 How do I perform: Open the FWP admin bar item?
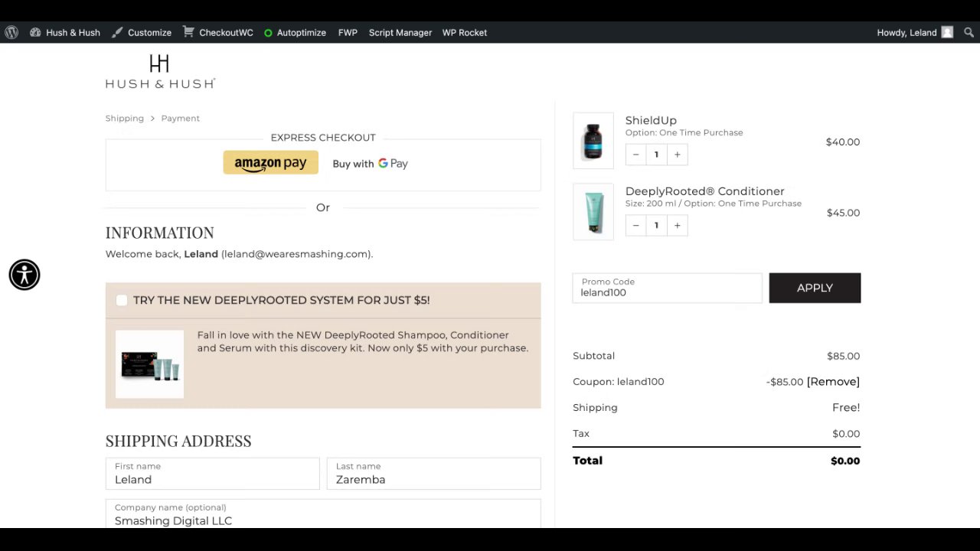click(348, 32)
